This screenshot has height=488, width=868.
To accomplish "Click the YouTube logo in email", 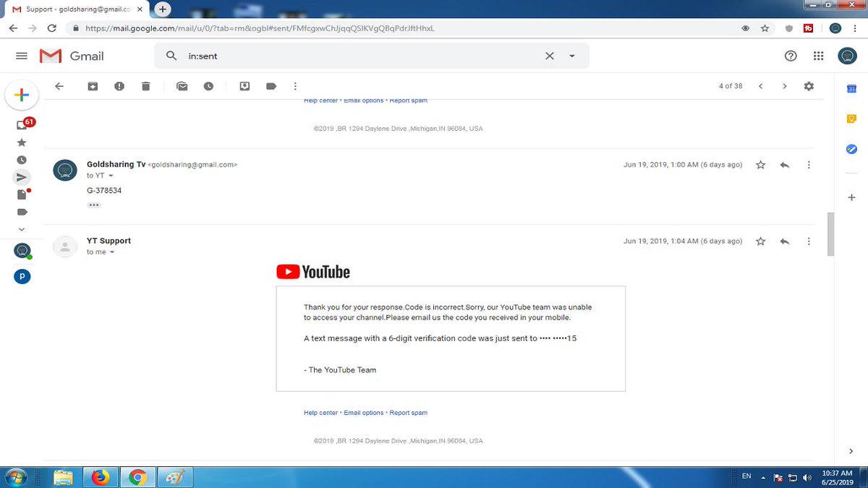I will click(313, 272).
